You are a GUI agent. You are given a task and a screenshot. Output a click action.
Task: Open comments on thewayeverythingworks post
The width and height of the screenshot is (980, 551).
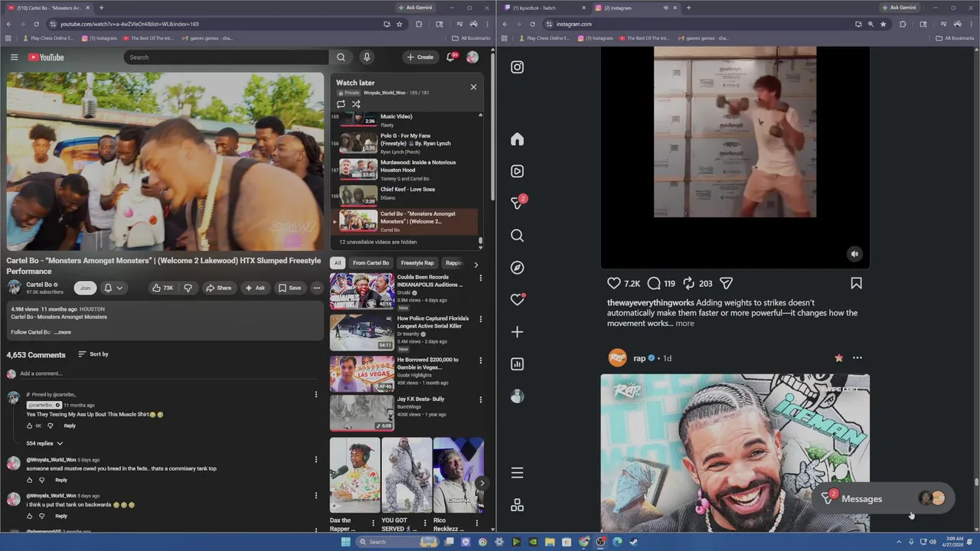point(654,283)
